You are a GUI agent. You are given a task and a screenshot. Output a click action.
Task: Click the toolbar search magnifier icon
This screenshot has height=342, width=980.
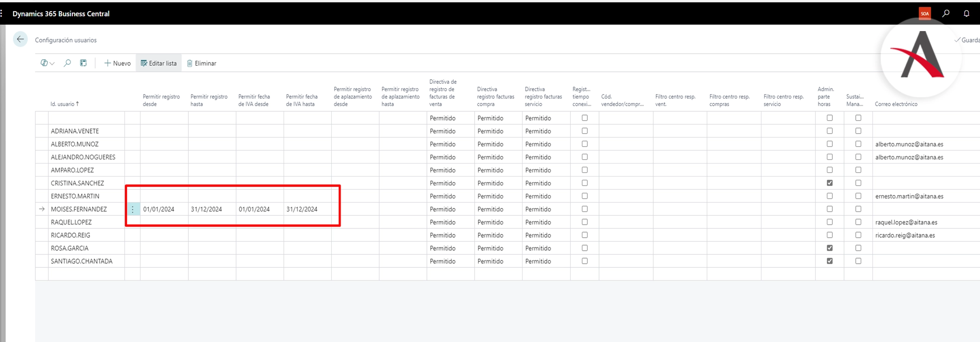pos(67,63)
